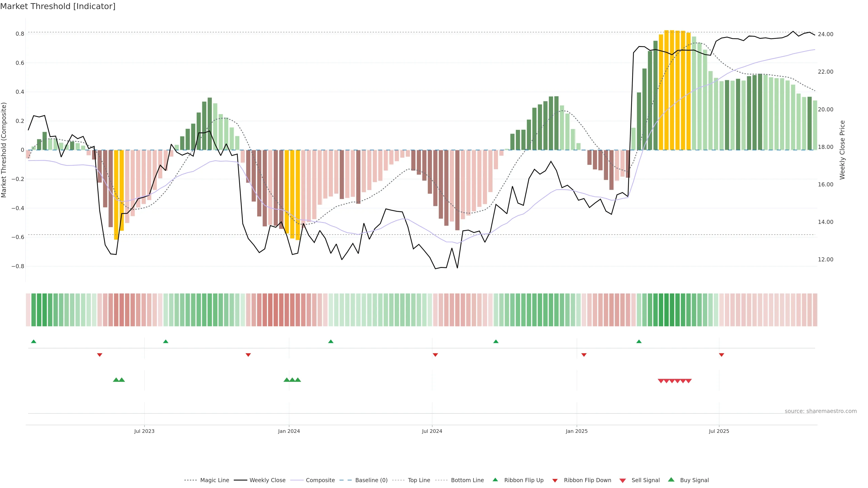Hide the Composite line via legend
Image resolution: width=868 pixels, height=488 pixels.
click(x=320, y=480)
